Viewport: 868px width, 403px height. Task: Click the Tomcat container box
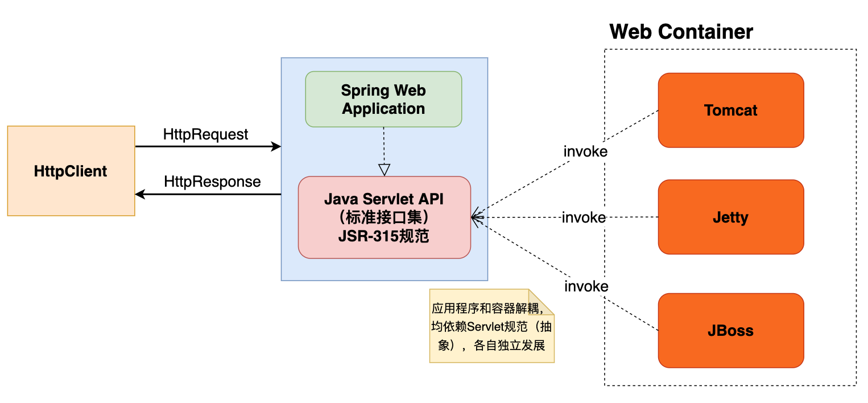click(731, 110)
